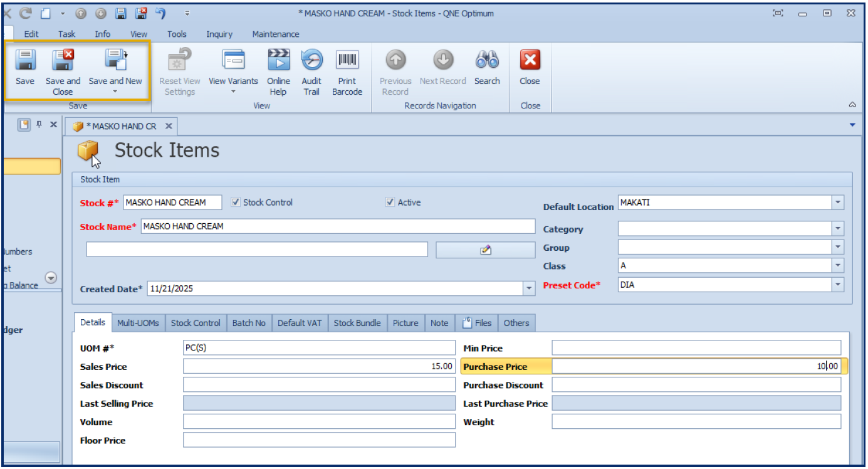Click Print Barcode icon
The width and height of the screenshot is (868, 469).
(x=347, y=60)
